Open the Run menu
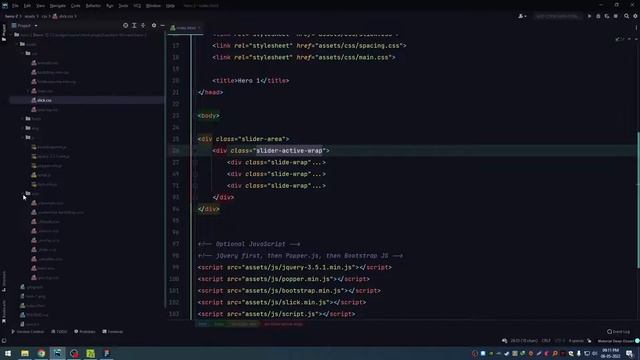The image size is (640, 360). (109, 6)
